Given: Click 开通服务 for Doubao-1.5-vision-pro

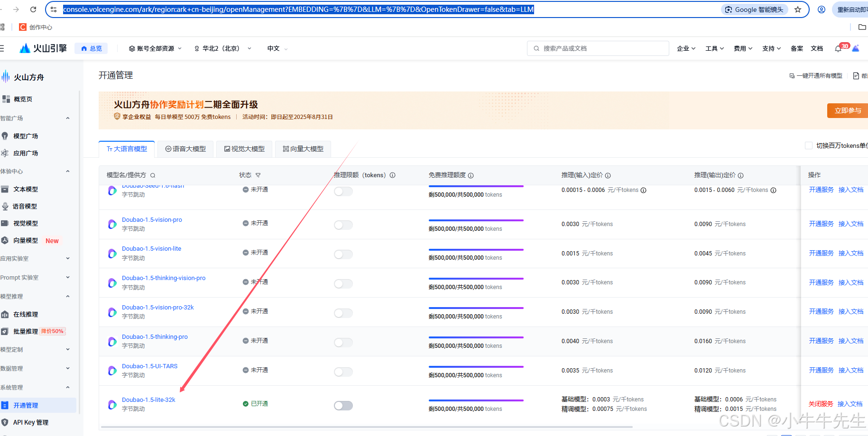Looking at the screenshot, I should pos(821,224).
